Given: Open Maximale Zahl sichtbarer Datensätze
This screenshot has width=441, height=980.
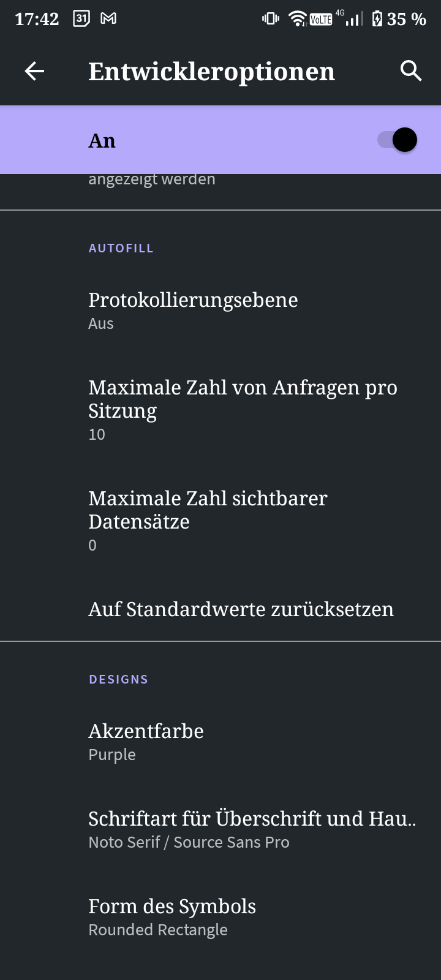Looking at the screenshot, I should pyautogui.click(x=208, y=521).
